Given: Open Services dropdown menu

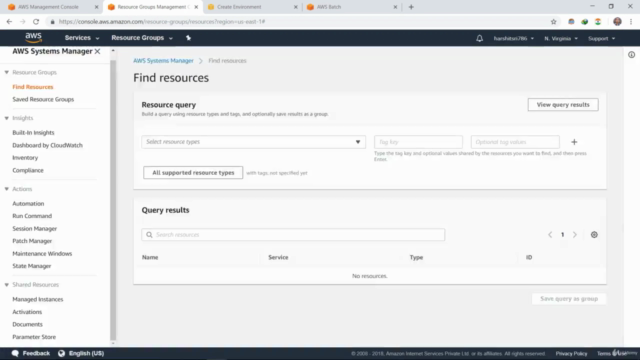Looking at the screenshot, I should [82, 38].
